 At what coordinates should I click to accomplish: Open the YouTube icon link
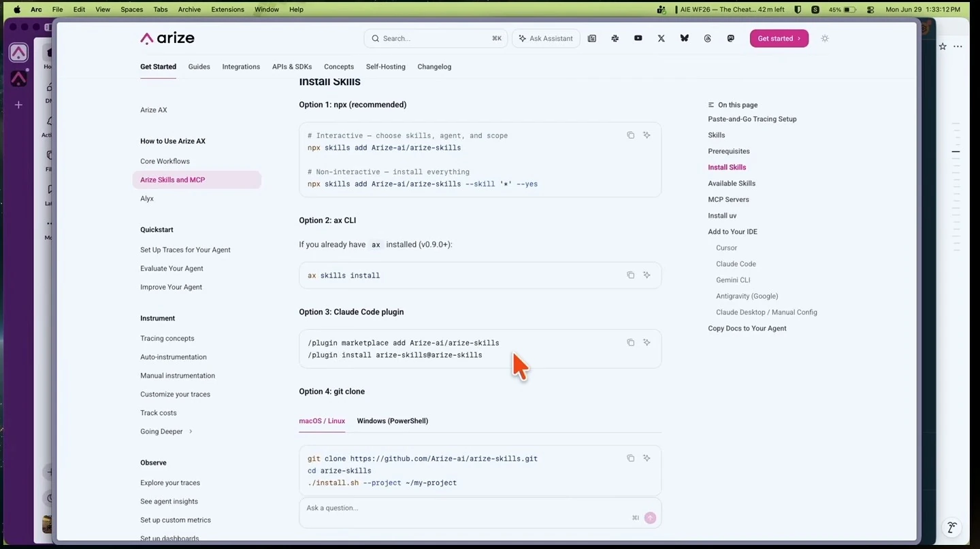(638, 39)
